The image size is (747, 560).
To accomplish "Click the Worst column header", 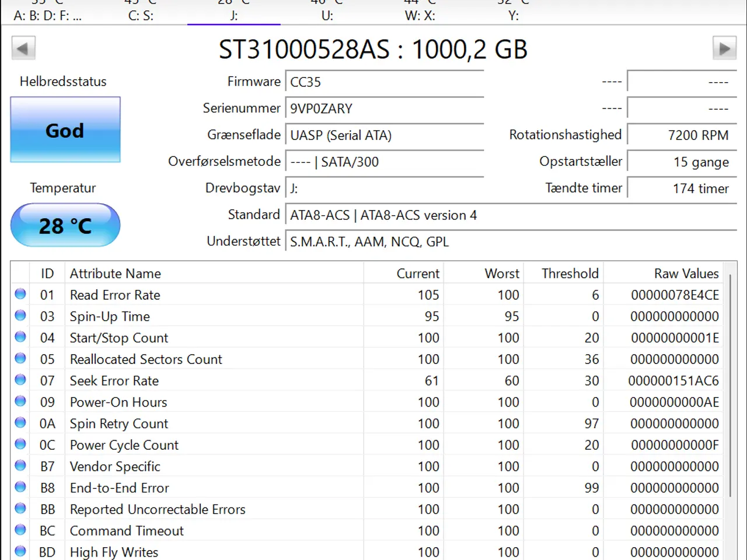I will tap(484, 274).
